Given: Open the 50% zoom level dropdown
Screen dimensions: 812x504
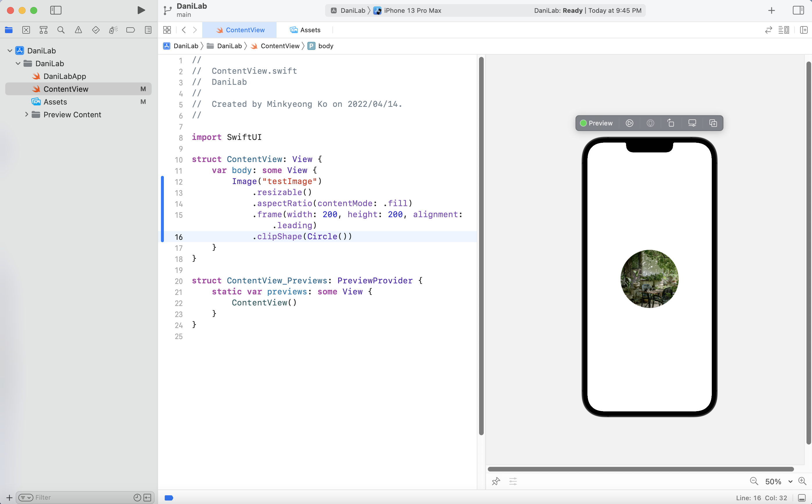Looking at the screenshot, I should tap(790, 481).
